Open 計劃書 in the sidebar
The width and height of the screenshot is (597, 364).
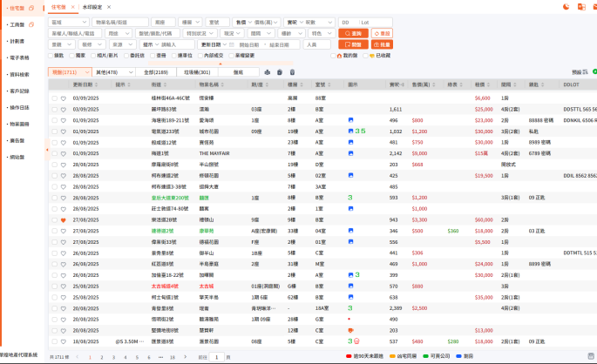[x=17, y=42]
